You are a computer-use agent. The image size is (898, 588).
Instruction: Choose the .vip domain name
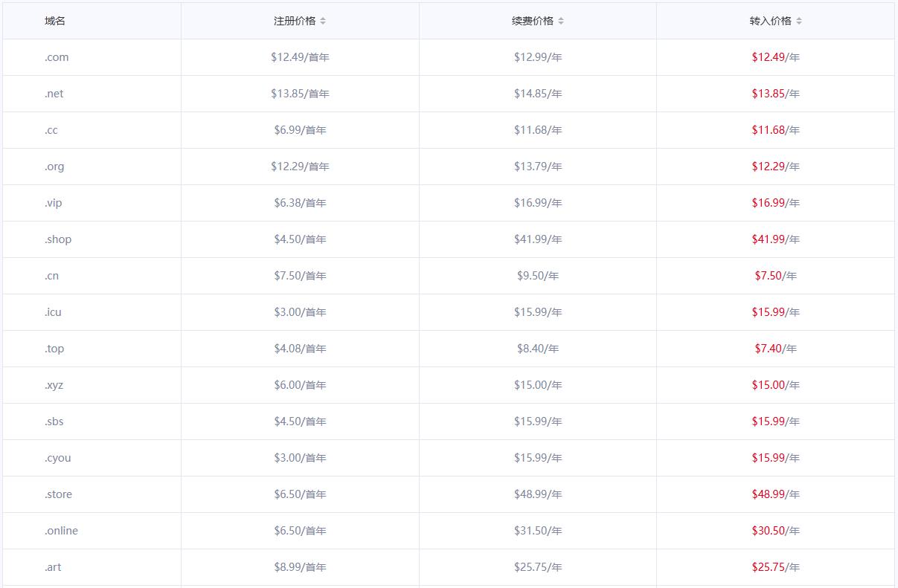[54, 203]
